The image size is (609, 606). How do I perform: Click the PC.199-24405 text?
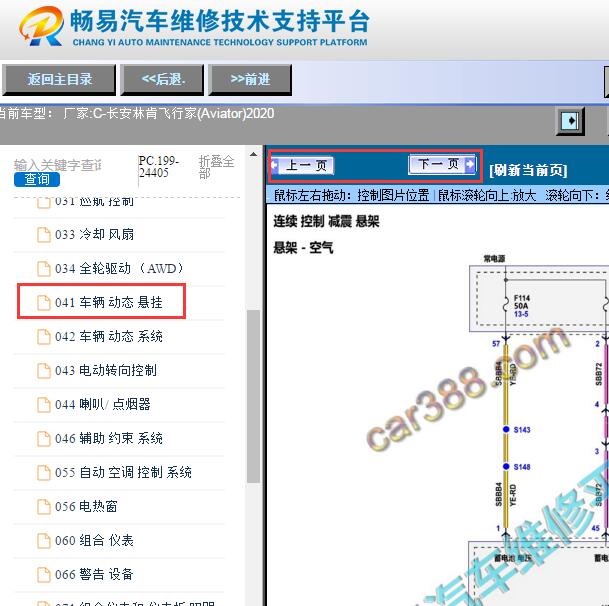158,167
